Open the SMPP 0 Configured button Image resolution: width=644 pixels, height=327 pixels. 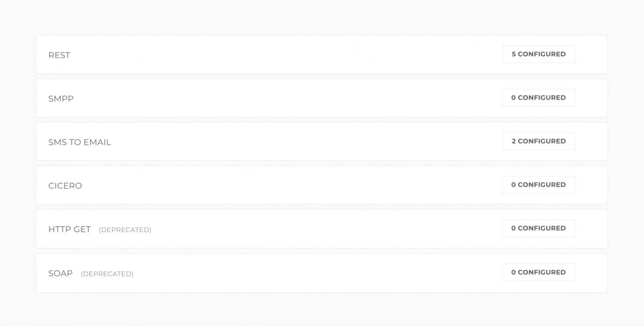pyautogui.click(x=538, y=98)
